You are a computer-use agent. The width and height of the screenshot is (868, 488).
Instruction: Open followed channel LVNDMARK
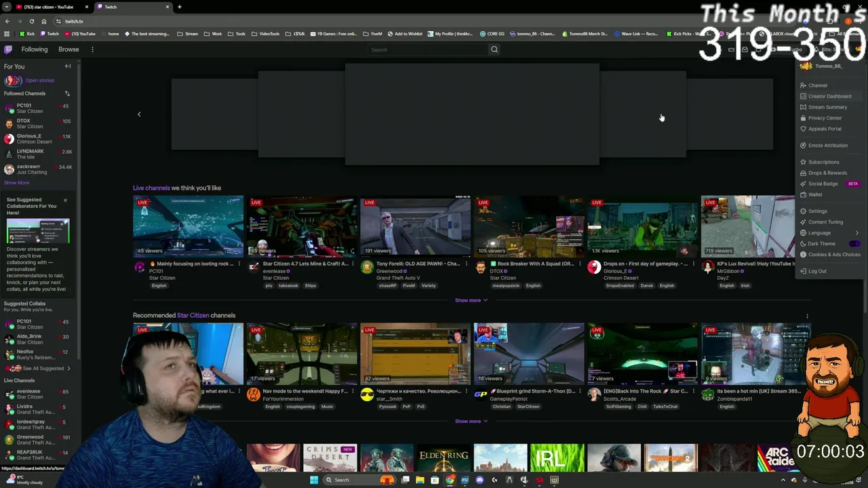(x=39, y=154)
